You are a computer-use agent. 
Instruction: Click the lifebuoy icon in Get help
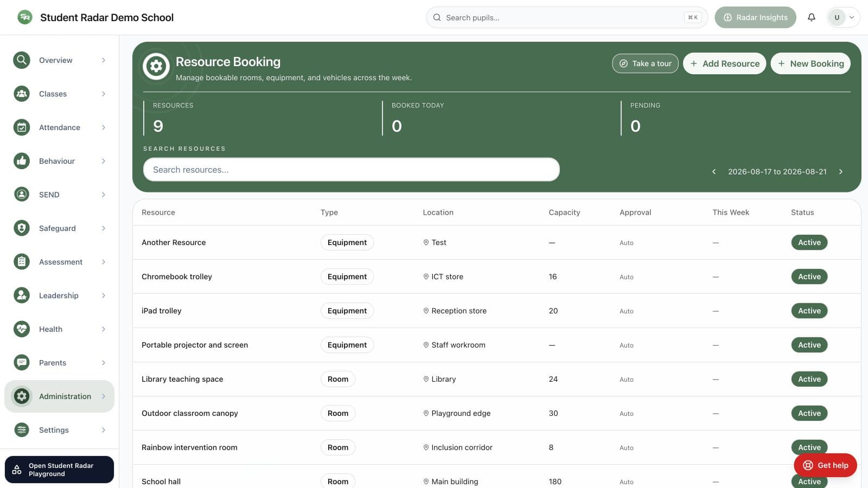808,465
